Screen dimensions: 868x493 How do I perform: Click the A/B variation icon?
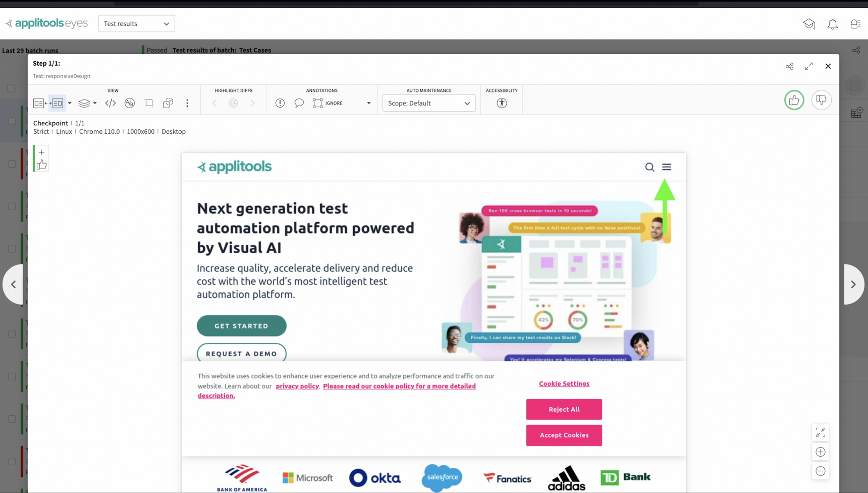[x=130, y=103]
